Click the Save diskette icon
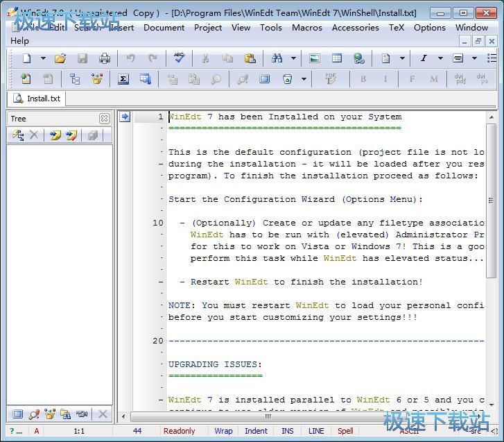Viewport: 504px width, 442px height. pos(82,58)
